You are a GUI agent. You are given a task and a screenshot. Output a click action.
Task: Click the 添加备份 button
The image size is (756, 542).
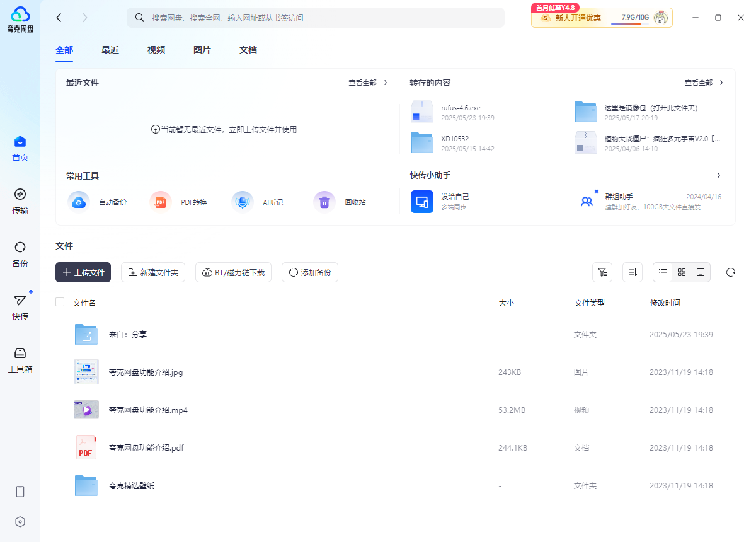[310, 272]
